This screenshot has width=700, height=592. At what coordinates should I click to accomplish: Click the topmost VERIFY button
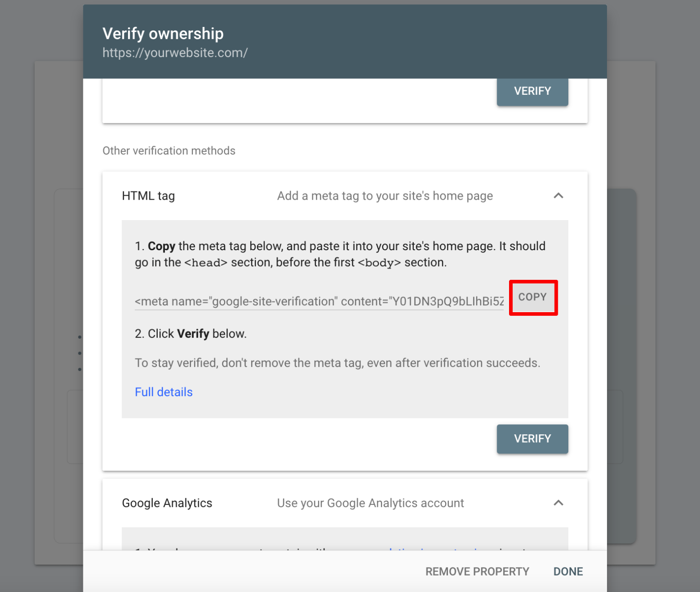532,91
